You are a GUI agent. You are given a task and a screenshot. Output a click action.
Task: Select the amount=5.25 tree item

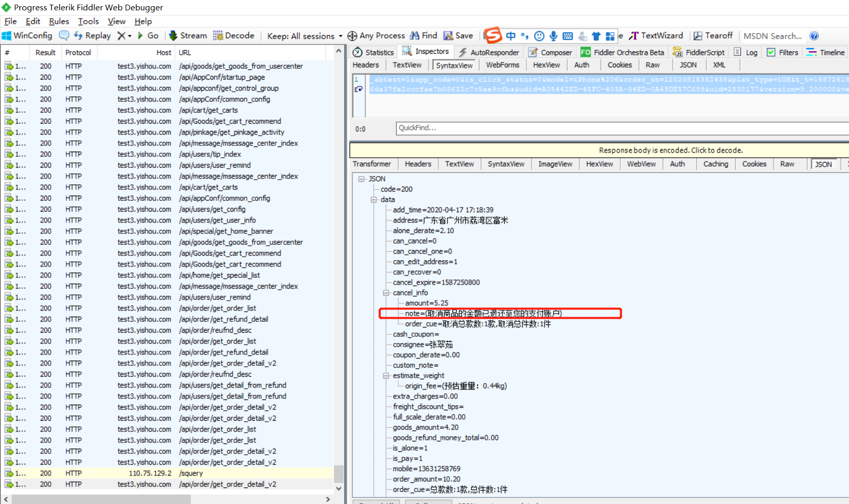427,303
